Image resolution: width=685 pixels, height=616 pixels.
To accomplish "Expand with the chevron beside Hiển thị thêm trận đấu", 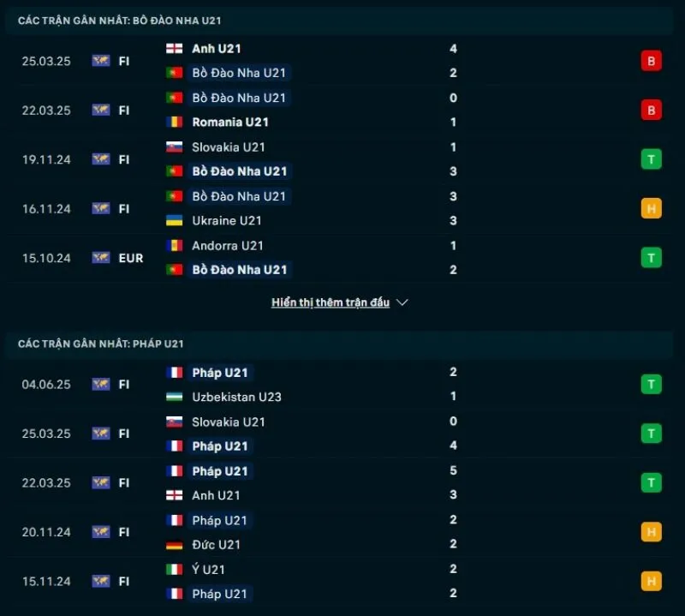I will click(x=402, y=303).
